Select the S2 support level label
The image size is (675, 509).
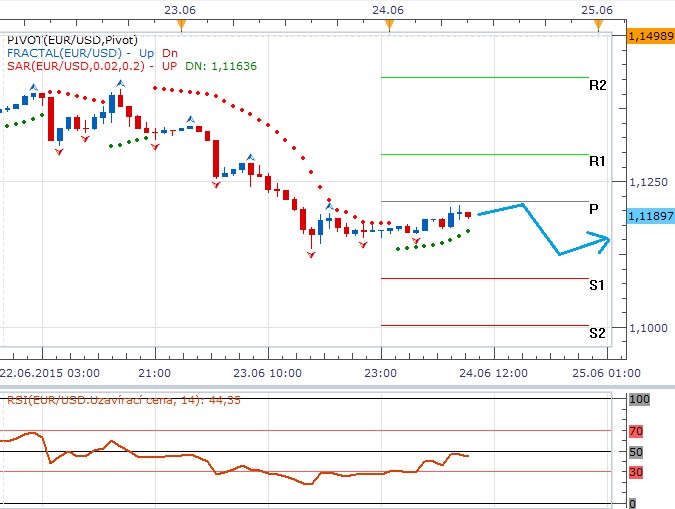click(597, 332)
